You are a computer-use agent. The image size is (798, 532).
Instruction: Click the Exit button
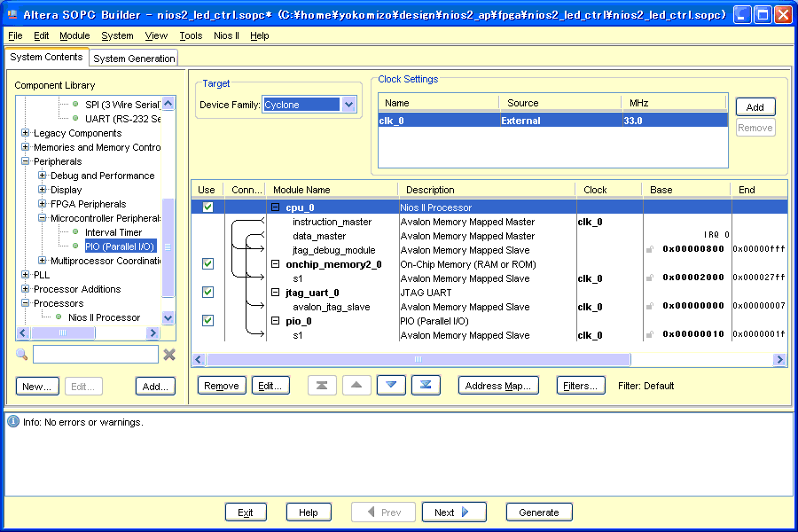coord(246,512)
